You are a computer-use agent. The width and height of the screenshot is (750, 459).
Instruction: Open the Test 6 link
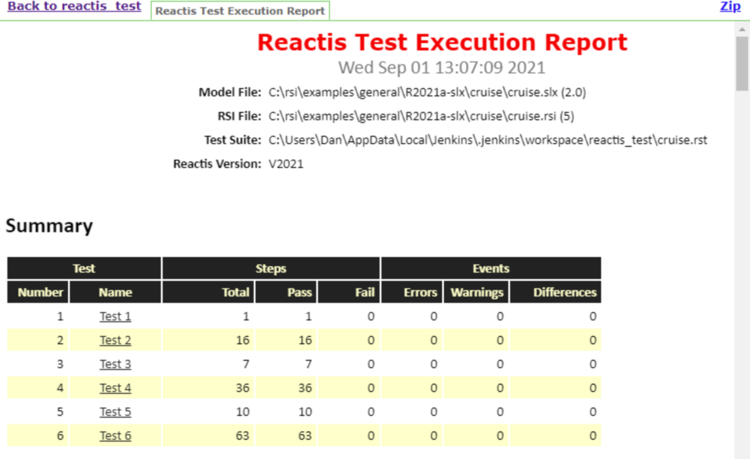click(115, 436)
